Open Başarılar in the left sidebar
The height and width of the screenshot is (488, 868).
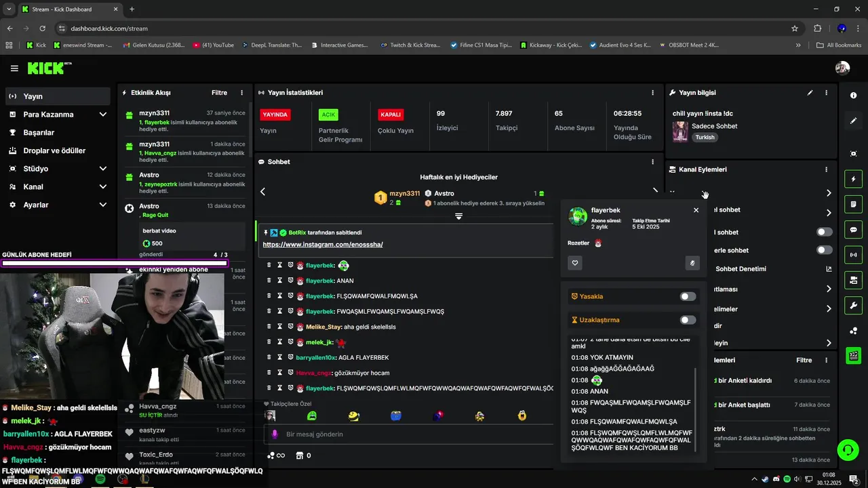(58, 133)
